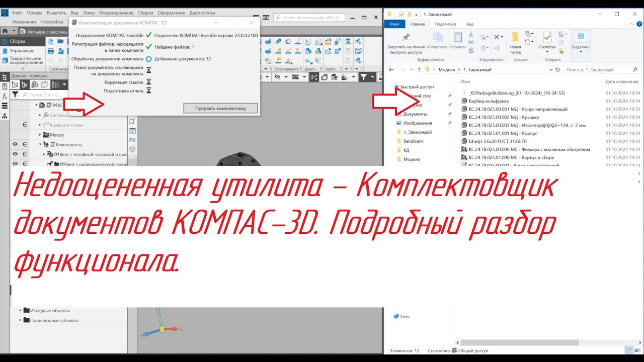This screenshot has width=644, height=362.
Task: Open the dropdown next to crossed-eye icon
Action: coord(286,77)
